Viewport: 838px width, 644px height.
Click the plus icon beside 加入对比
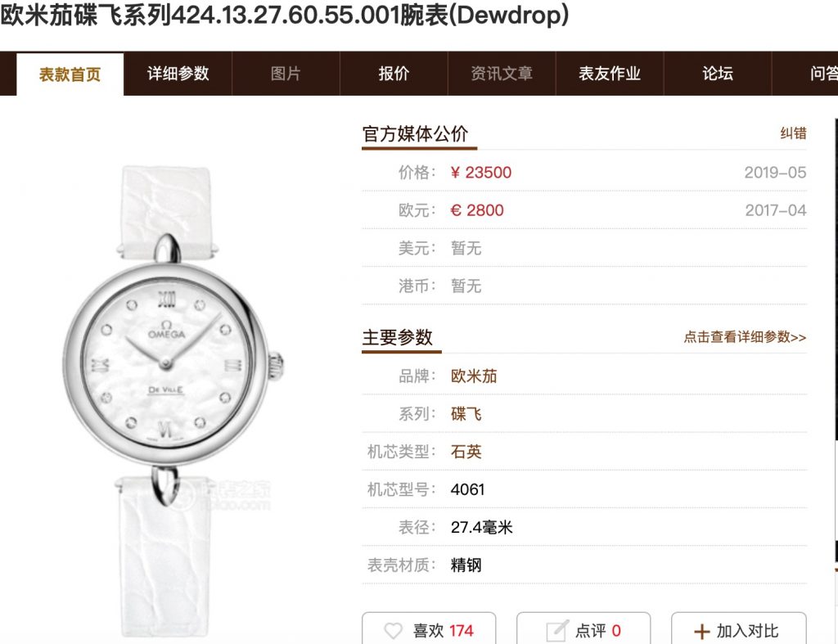click(x=701, y=632)
